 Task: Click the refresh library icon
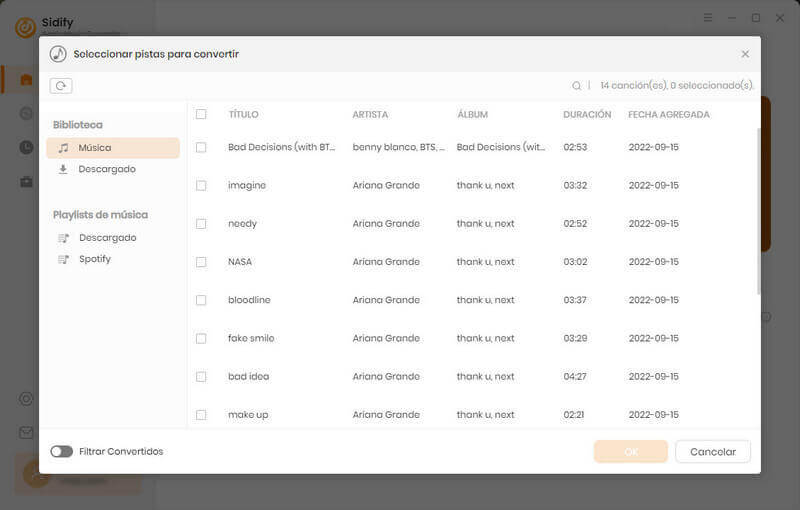[x=61, y=86]
